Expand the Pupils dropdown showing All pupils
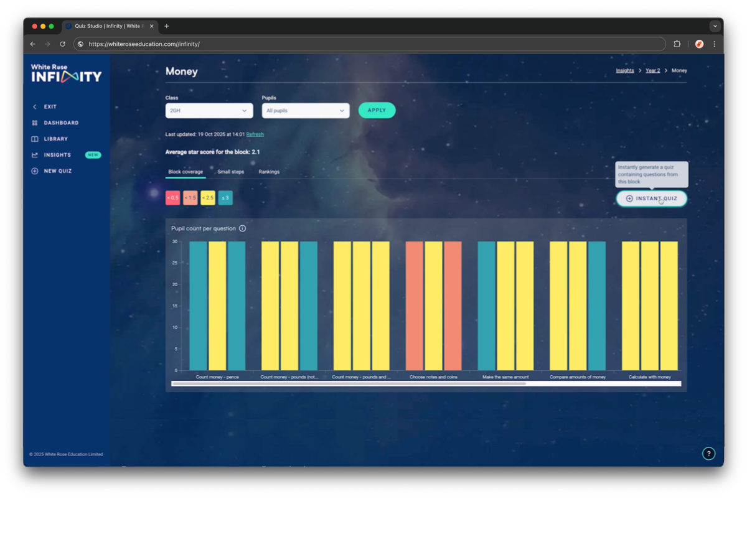This screenshot has width=747, height=560. point(306,111)
